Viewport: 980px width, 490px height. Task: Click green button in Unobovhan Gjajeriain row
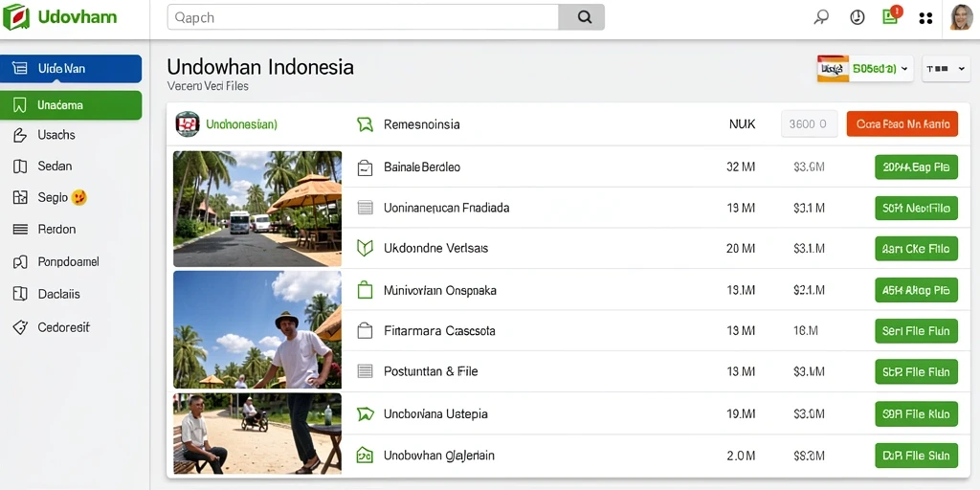pyautogui.click(x=916, y=456)
